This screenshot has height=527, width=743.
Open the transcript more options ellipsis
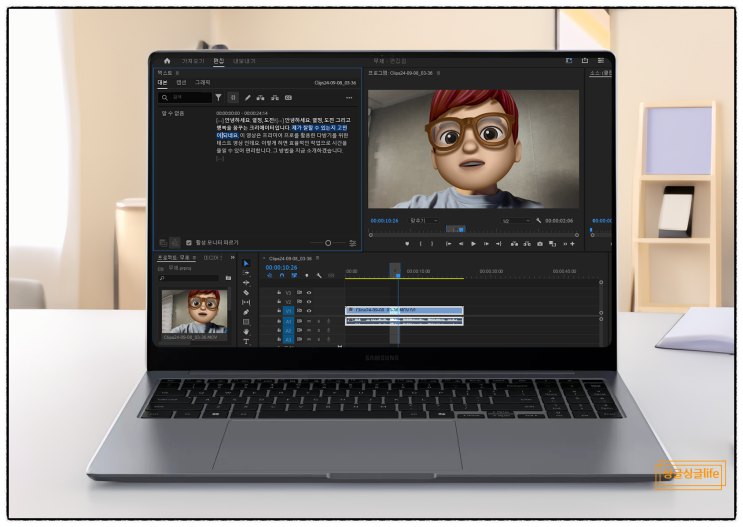[349, 98]
